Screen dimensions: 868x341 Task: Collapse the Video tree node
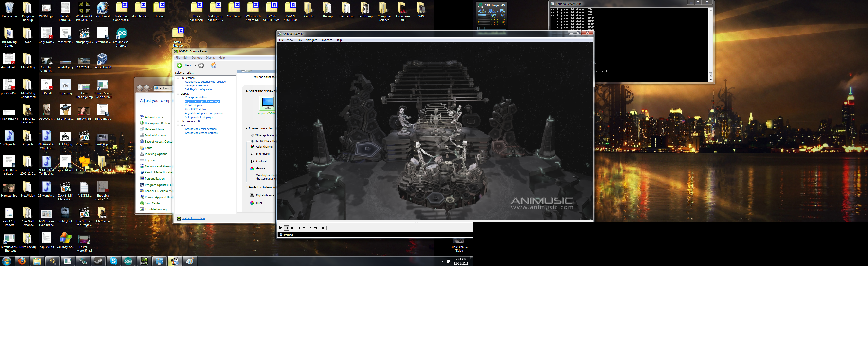(x=178, y=125)
